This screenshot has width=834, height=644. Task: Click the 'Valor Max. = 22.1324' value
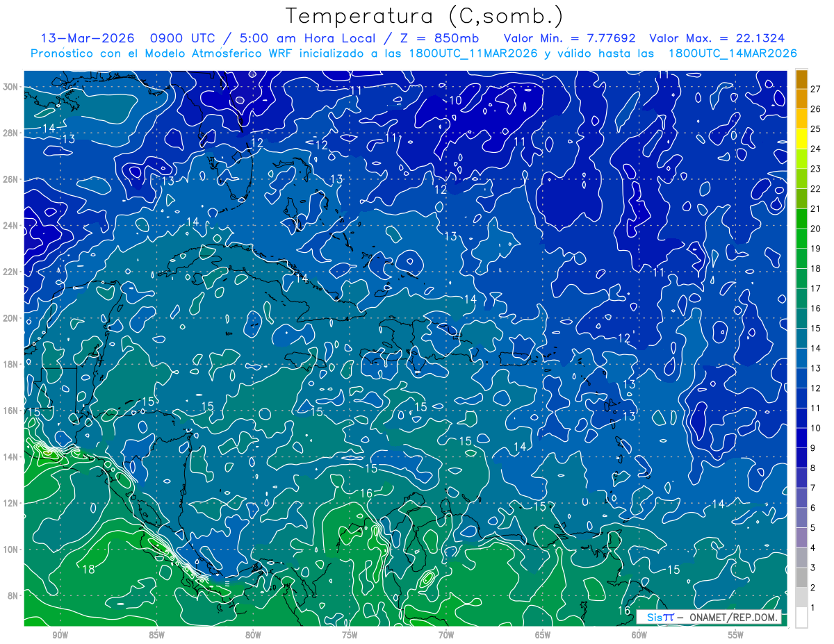click(717, 38)
